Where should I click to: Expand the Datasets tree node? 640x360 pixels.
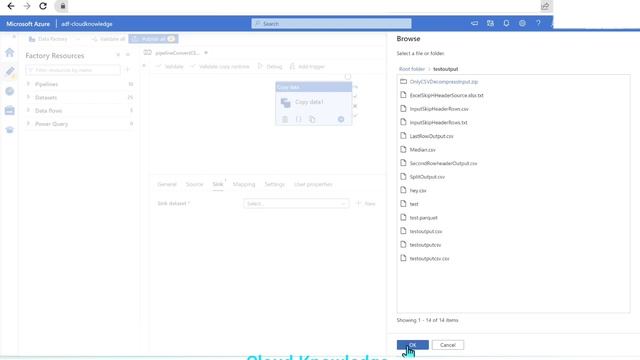28,98
